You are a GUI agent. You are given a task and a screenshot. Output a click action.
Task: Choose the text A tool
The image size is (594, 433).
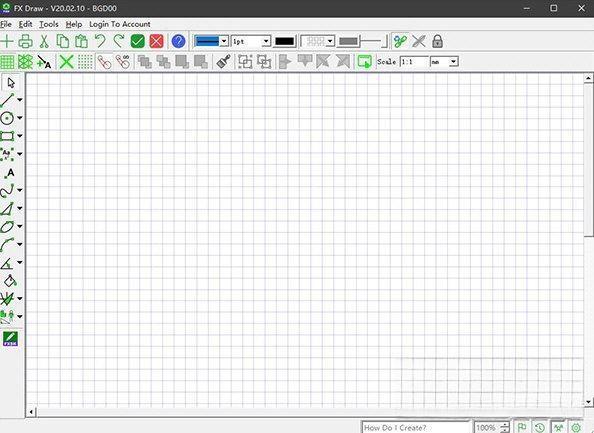pyautogui.click(x=10, y=173)
